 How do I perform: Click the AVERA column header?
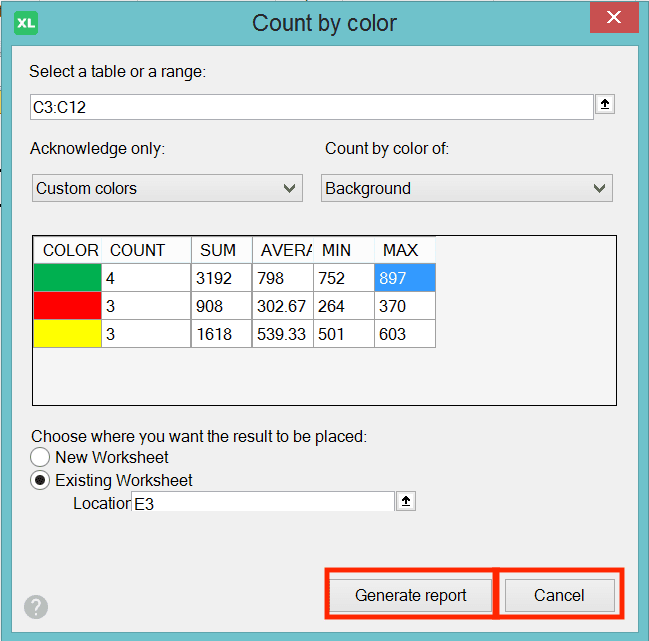click(x=283, y=250)
